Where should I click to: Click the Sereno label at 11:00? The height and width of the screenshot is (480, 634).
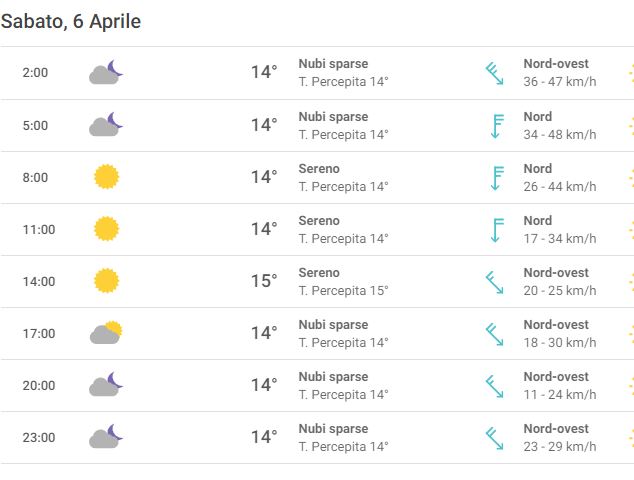pyautogui.click(x=319, y=220)
